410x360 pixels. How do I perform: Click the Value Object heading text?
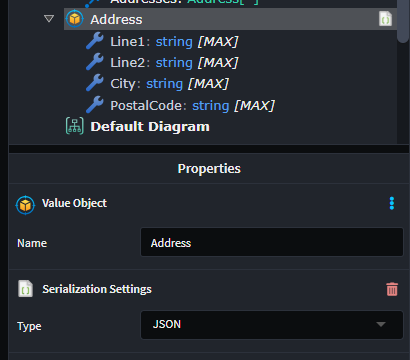(x=74, y=203)
